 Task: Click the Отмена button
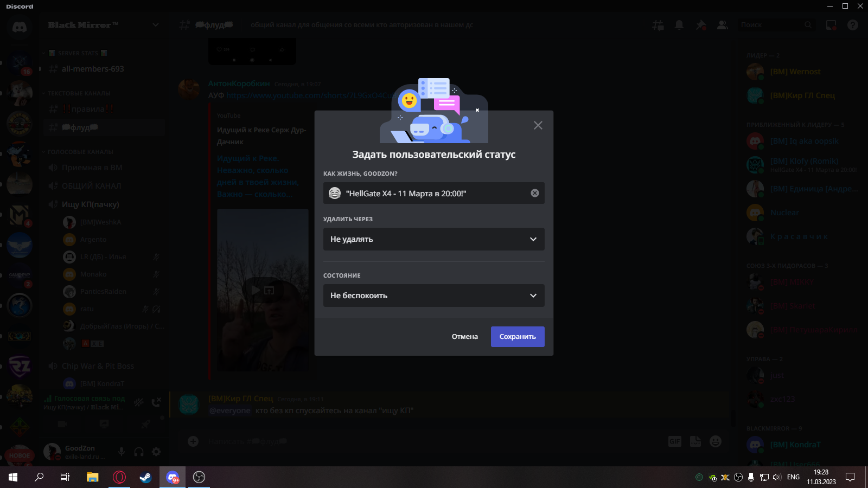pos(465,337)
